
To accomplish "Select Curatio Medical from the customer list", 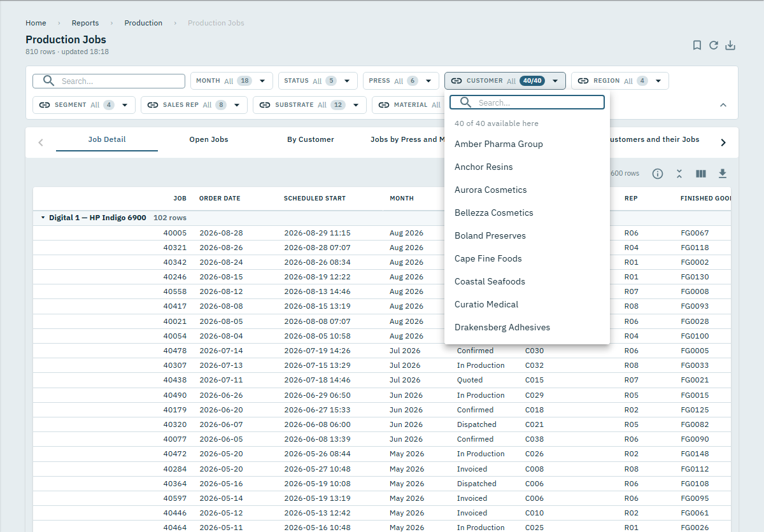I will (527, 304).
